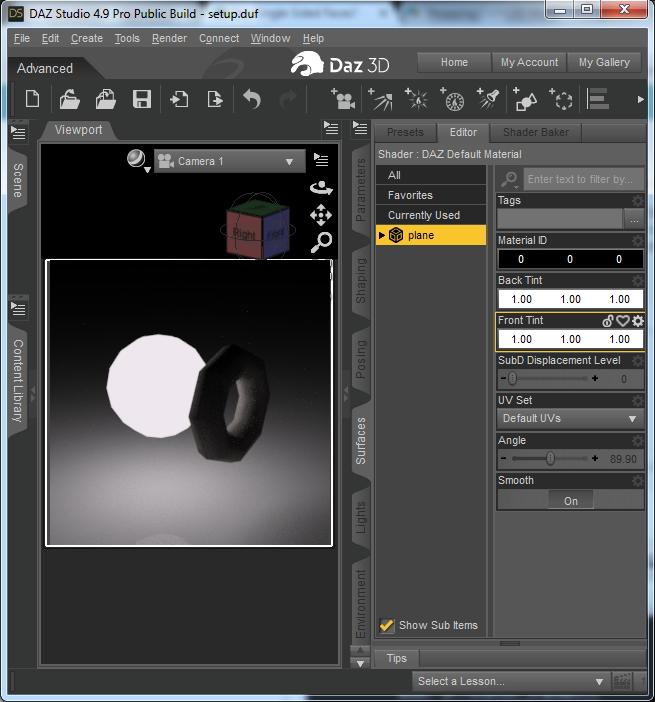655x702 pixels.
Task: Undo the last action
Action: click(252, 99)
